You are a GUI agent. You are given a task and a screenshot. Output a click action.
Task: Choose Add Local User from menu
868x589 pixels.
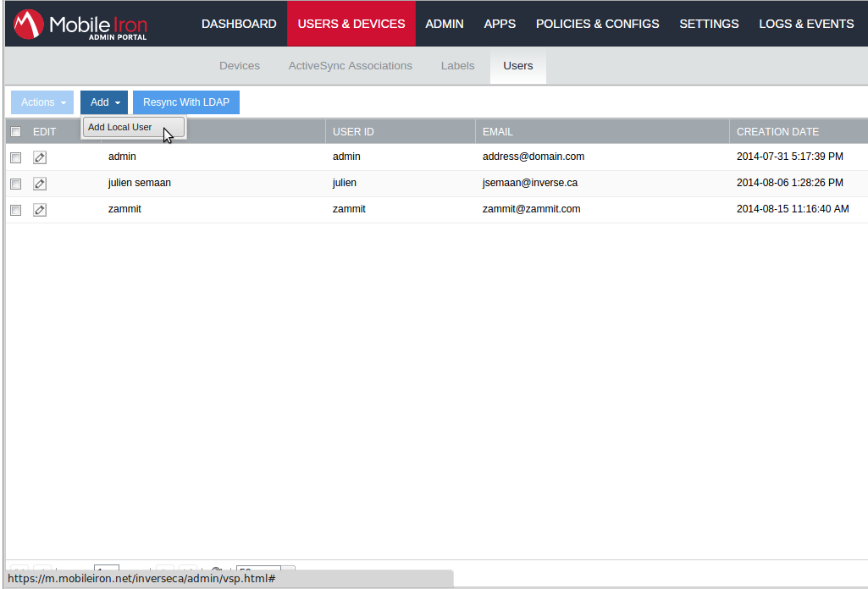tap(120, 128)
